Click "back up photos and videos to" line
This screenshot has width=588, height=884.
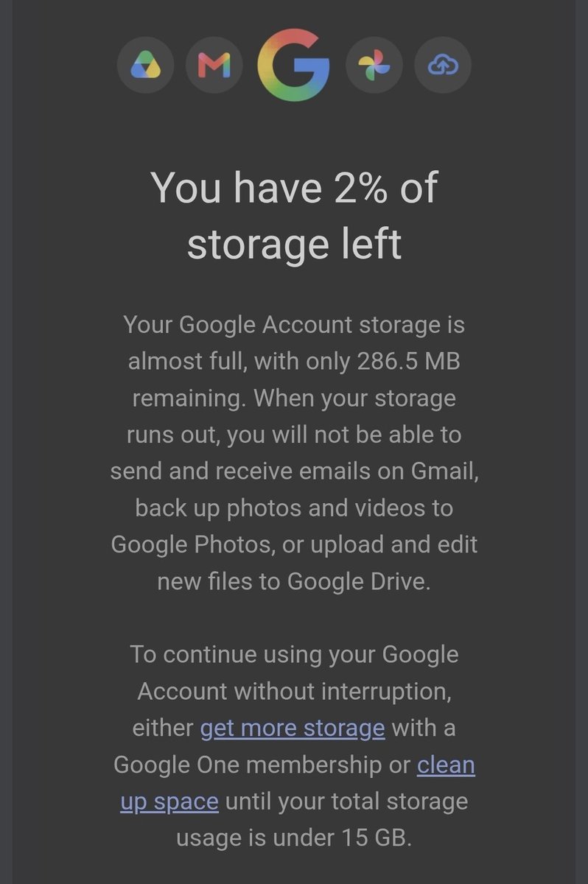pos(294,508)
